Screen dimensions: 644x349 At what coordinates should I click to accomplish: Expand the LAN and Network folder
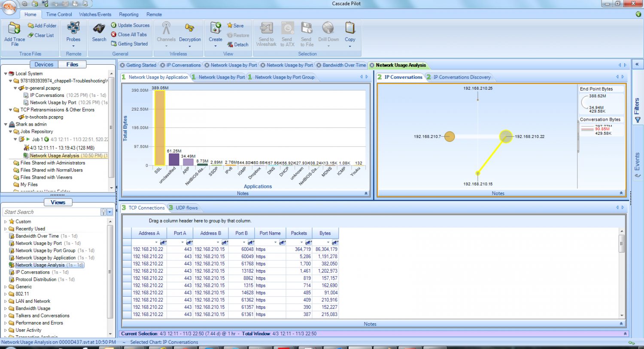click(6, 301)
